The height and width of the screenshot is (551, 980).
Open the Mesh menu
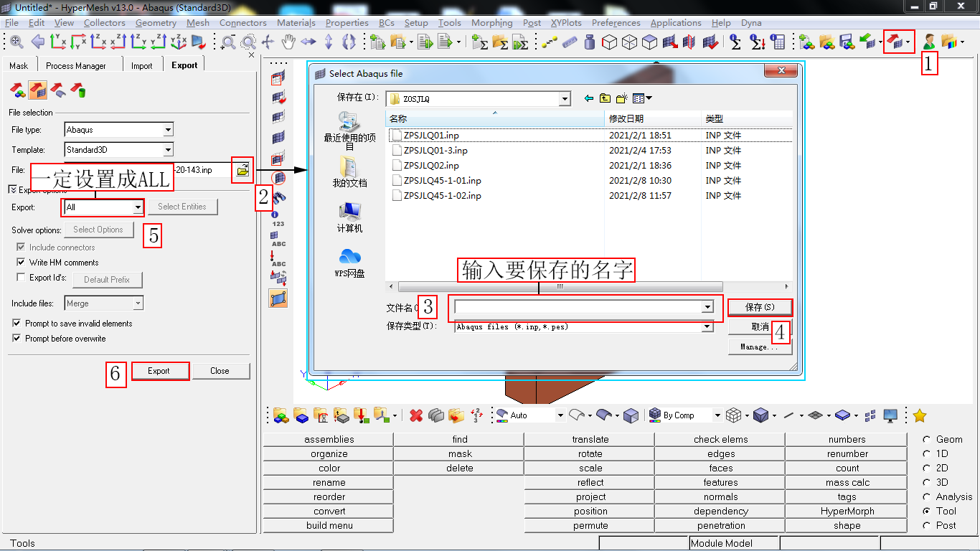[198, 23]
